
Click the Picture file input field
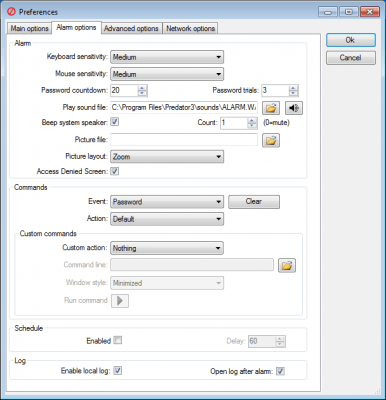(184, 140)
